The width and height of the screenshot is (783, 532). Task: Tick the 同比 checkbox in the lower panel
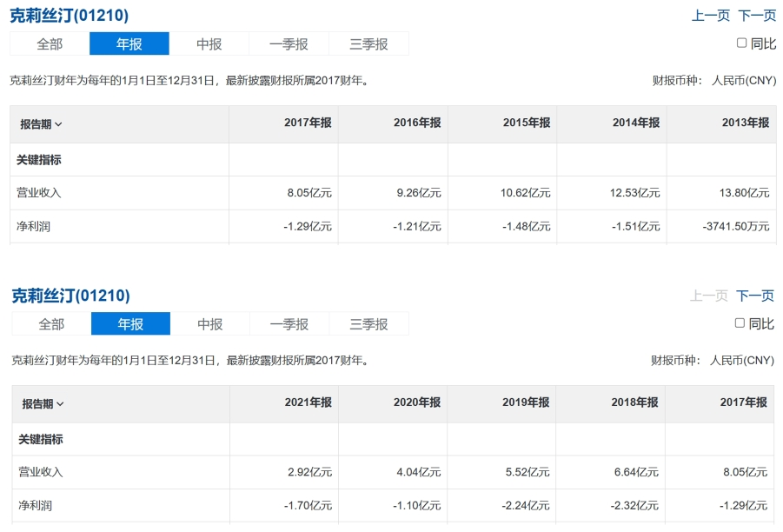pyautogui.click(x=740, y=323)
